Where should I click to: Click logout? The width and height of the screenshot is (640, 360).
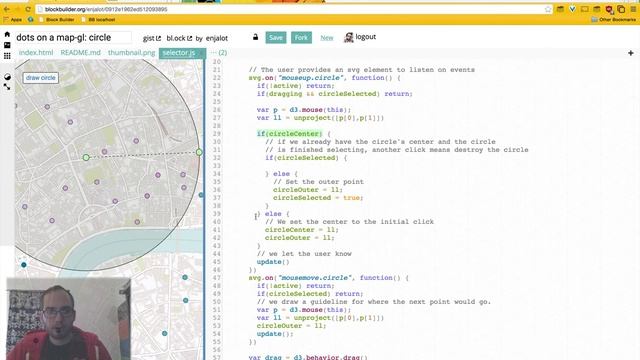tap(365, 37)
